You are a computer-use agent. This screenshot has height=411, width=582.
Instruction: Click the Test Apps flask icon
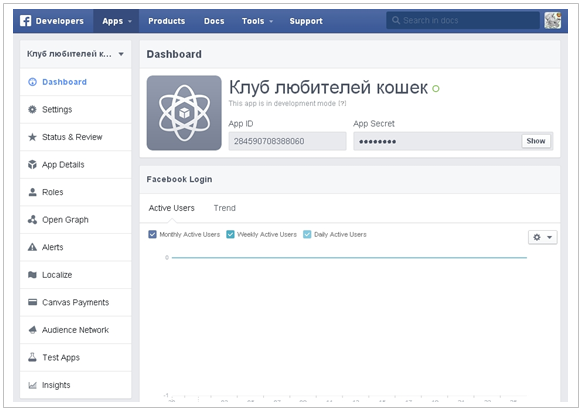(x=33, y=357)
